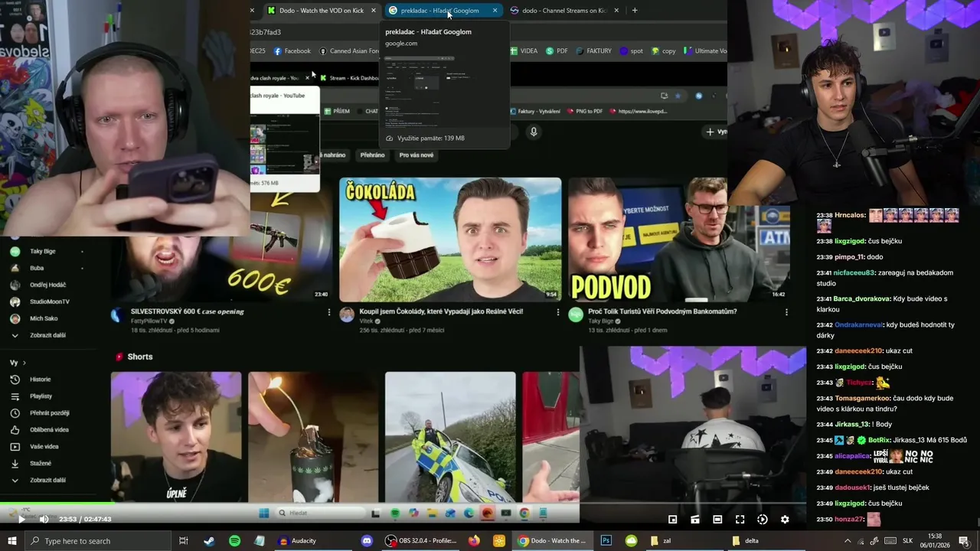The height and width of the screenshot is (551, 980).
Task: Open the 'PNG to PDF' bookmark
Action: [x=584, y=111]
